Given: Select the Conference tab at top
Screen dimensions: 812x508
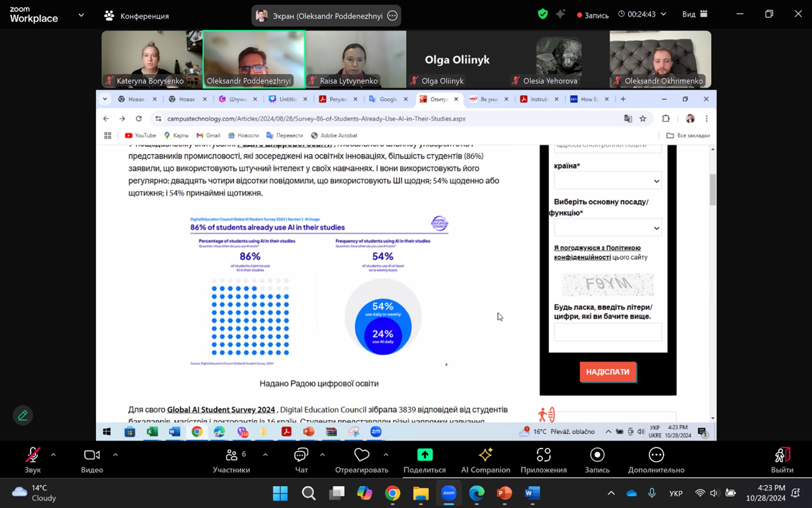Looking at the screenshot, I should coord(137,16).
